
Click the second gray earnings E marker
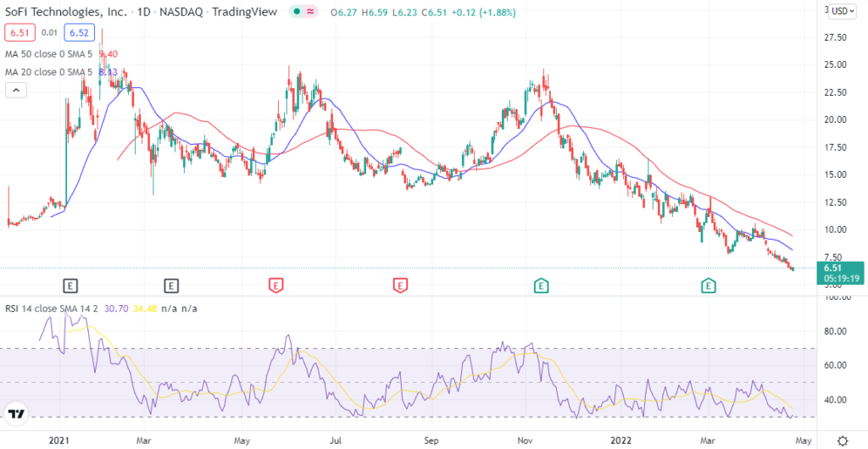pyautogui.click(x=171, y=286)
